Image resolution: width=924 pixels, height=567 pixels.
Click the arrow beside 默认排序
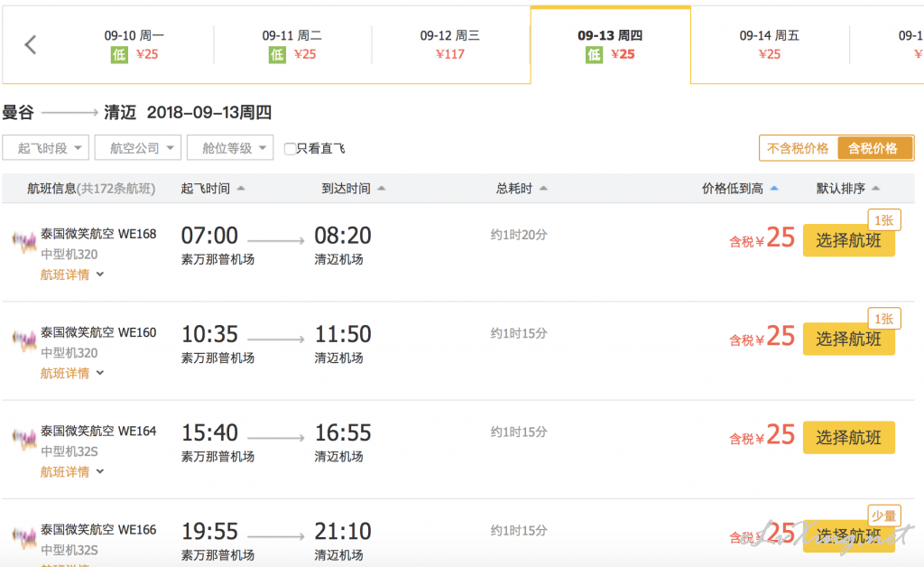[x=875, y=189]
